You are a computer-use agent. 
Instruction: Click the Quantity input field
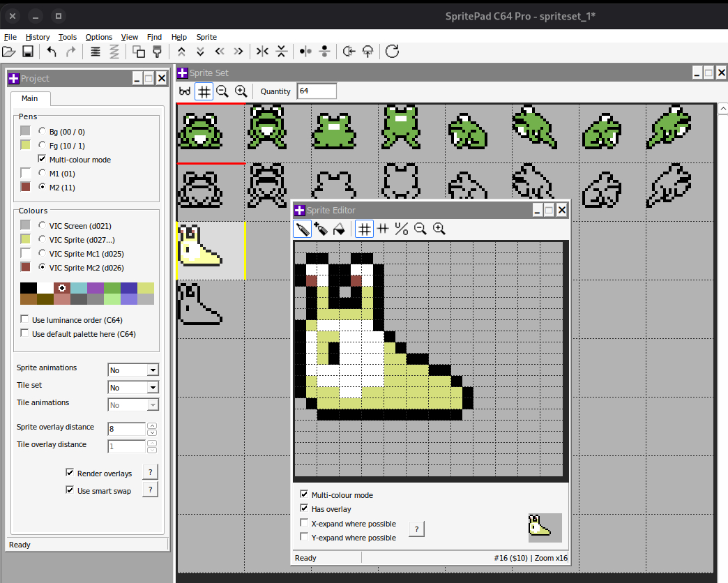click(317, 91)
